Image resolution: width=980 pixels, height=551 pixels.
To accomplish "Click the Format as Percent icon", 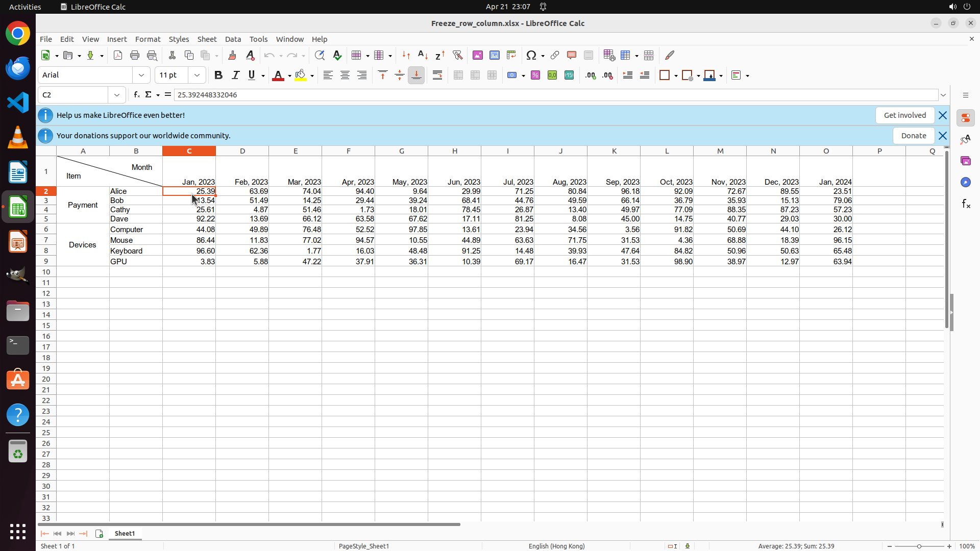I will tap(535, 76).
